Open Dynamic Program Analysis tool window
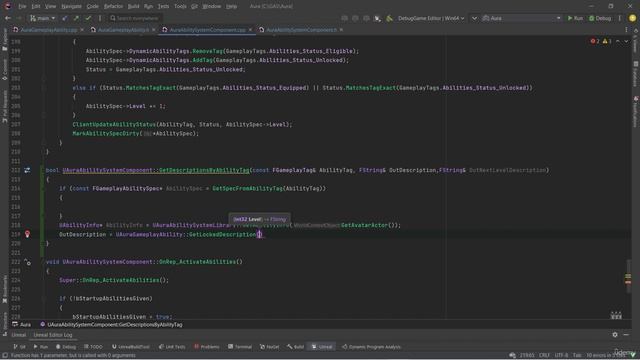This screenshot has width=640, height=360. point(371,347)
